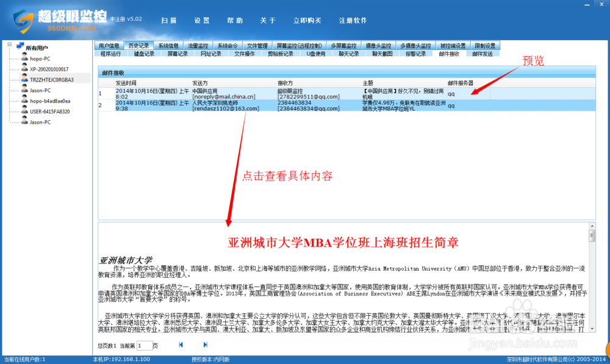
Task: Select the 邮件接收 sub-tab
Action: click(450, 54)
